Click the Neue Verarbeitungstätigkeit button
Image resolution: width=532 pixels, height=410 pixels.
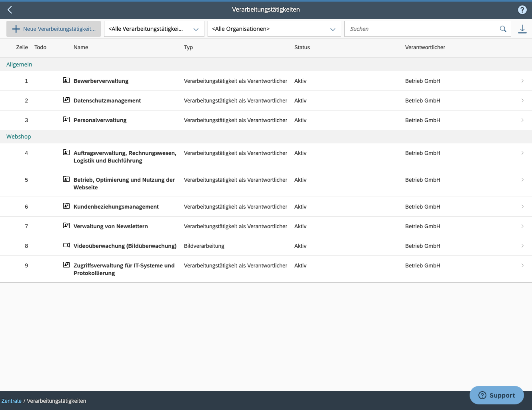[x=54, y=28]
